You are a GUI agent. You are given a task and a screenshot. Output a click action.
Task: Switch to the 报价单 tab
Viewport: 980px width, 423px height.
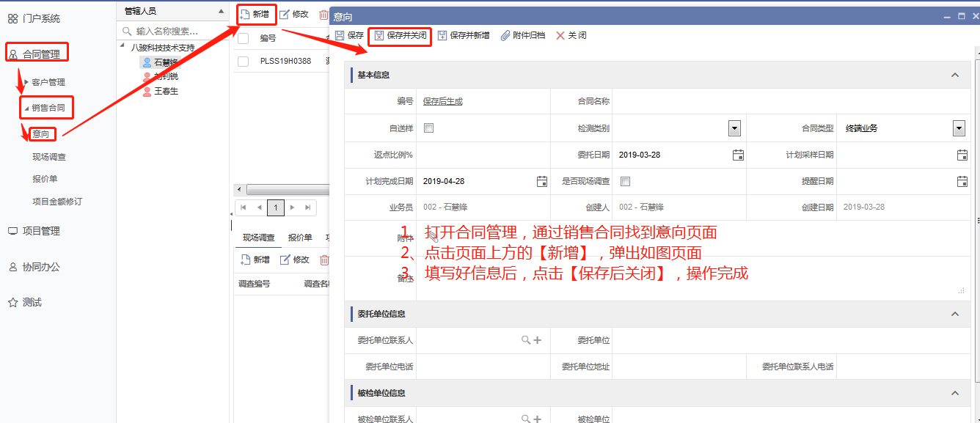coord(300,238)
